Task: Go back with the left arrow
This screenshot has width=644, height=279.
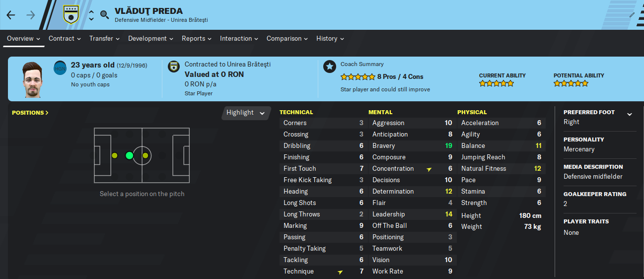Action: [11, 15]
